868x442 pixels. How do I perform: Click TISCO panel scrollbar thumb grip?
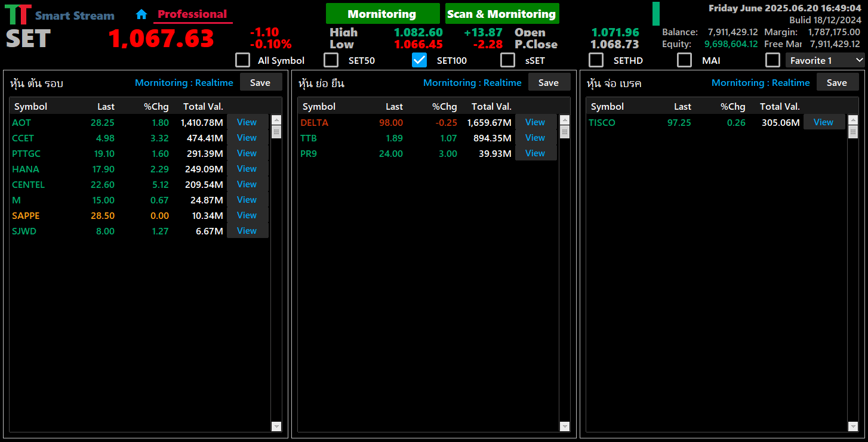[x=853, y=132]
